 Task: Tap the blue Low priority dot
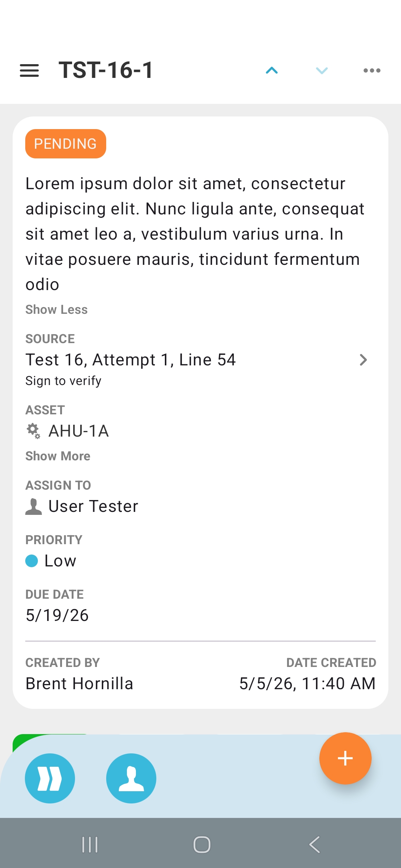32,561
